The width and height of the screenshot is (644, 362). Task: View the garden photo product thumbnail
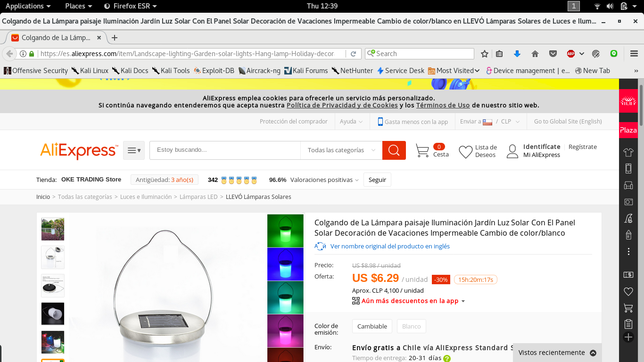53,229
